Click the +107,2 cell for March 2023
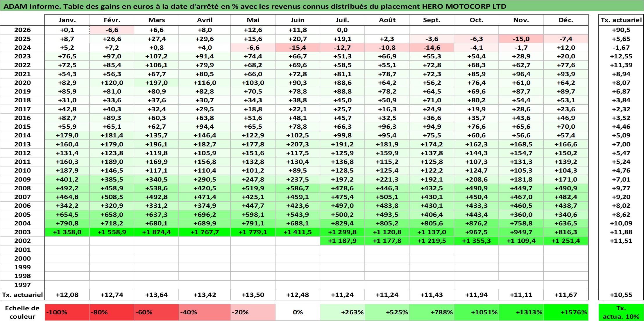The image size is (644, 321). [x=156, y=56]
